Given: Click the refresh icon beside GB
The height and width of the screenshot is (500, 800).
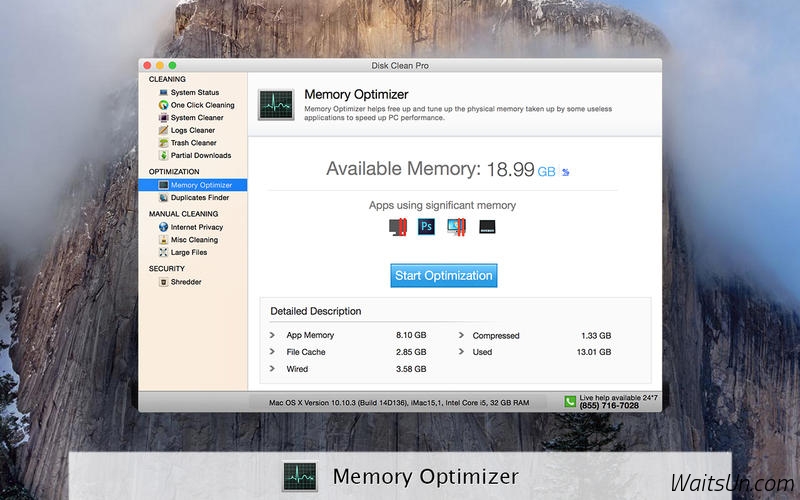Looking at the screenshot, I should (565, 172).
